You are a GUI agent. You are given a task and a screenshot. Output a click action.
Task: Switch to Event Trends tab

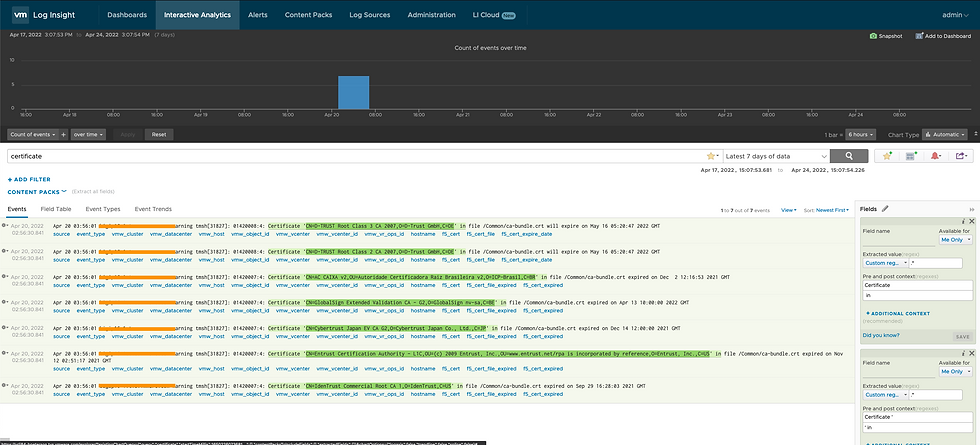tap(153, 209)
